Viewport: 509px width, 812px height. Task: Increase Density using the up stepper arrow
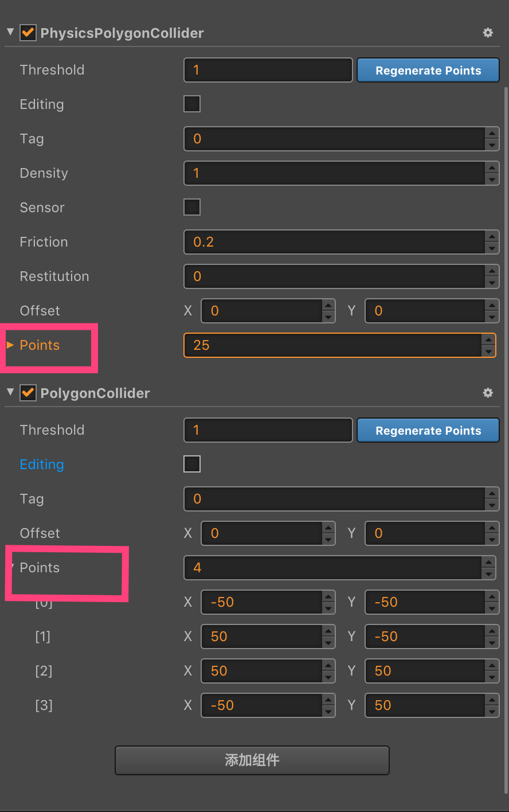click(x=492, y=167)
